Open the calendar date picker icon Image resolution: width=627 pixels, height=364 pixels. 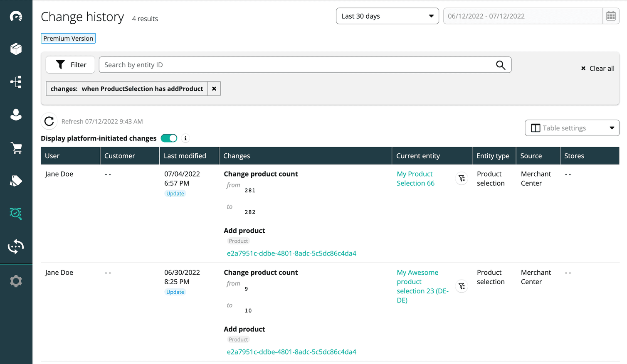pos(611,16)
